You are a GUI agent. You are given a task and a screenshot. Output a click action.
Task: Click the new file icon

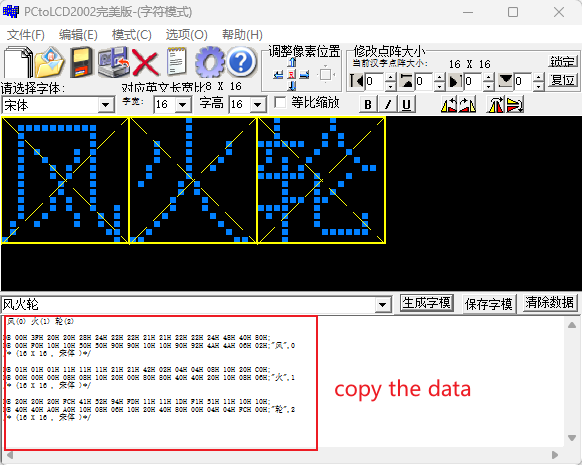pyautogui.click(x=18, y=62)
